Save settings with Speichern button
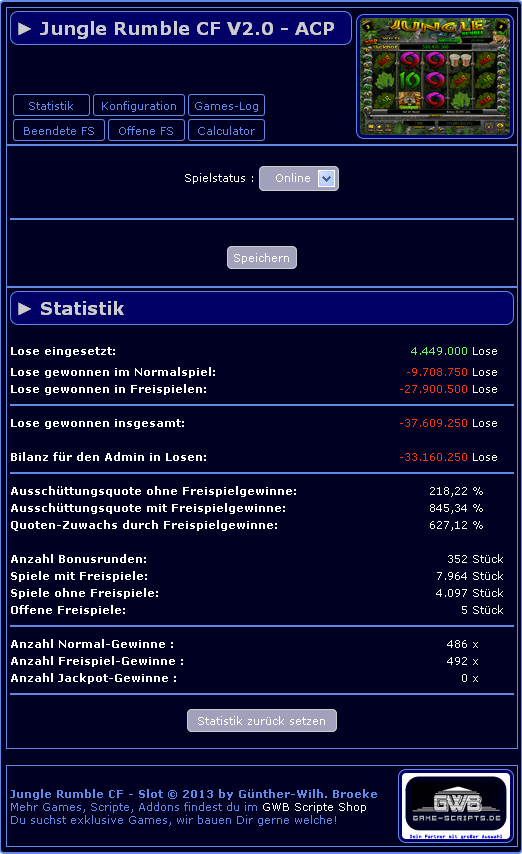The height and width of the screenshot is (854, 522). 262,258
